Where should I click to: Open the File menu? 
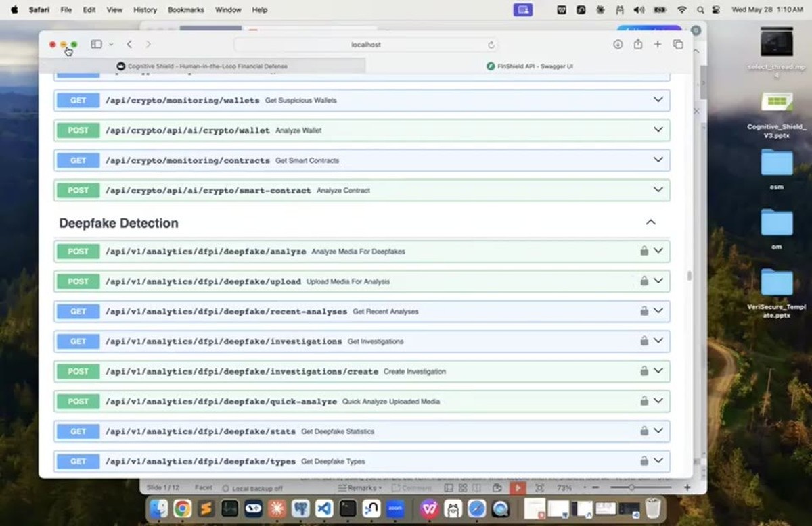click(66, 10)
